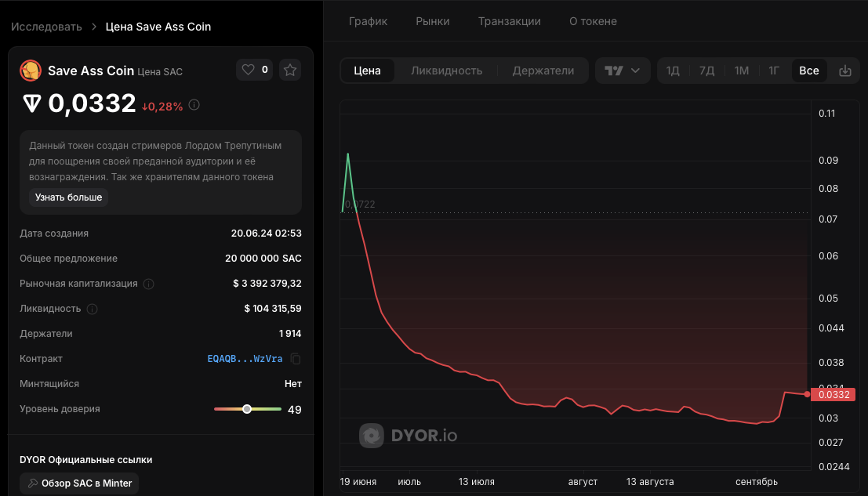Click Обзор SAC в Minter button
The image size is (868, 496).
[x=79, y=483]
